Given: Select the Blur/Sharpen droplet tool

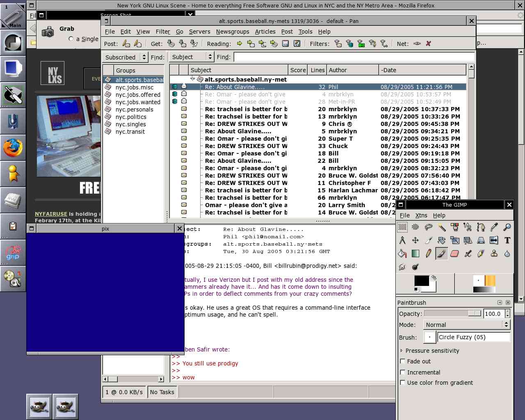Looking at the screenshot, I should pos(507,253).
